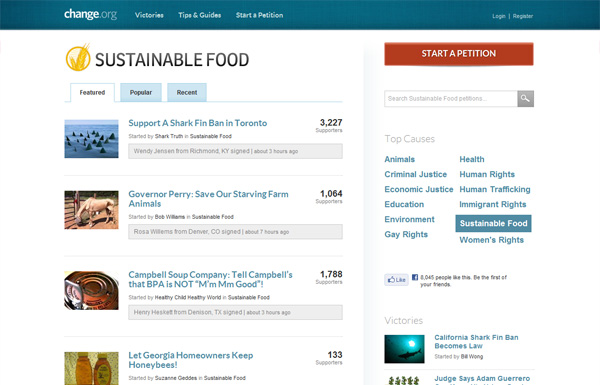The width and height of the screenshot is (600, 385).
Task: Click the Suzanne Geddes author link
Action: coord(176,378)
